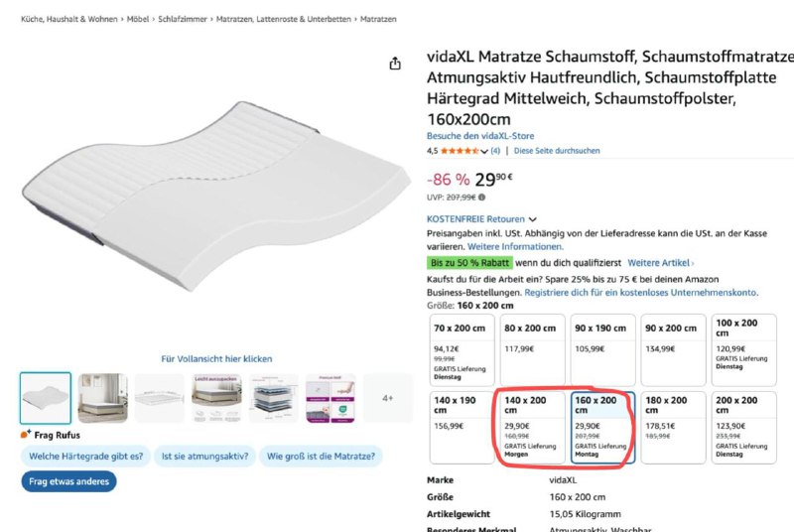Ask 'Welche Härtegrade gibt es?' suggestion chip
Screen dimensions: 794x532
tap(86, 457)
